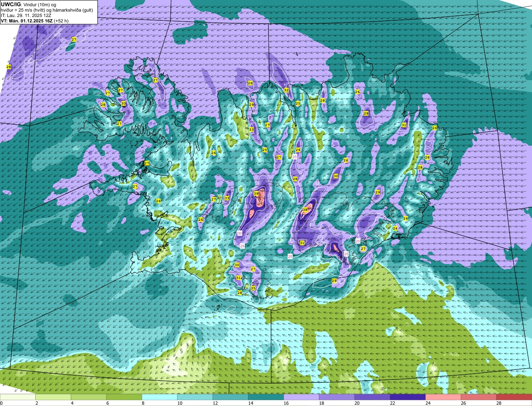
Task: Select the yellow gust label 35
Action: coord(253,288)
